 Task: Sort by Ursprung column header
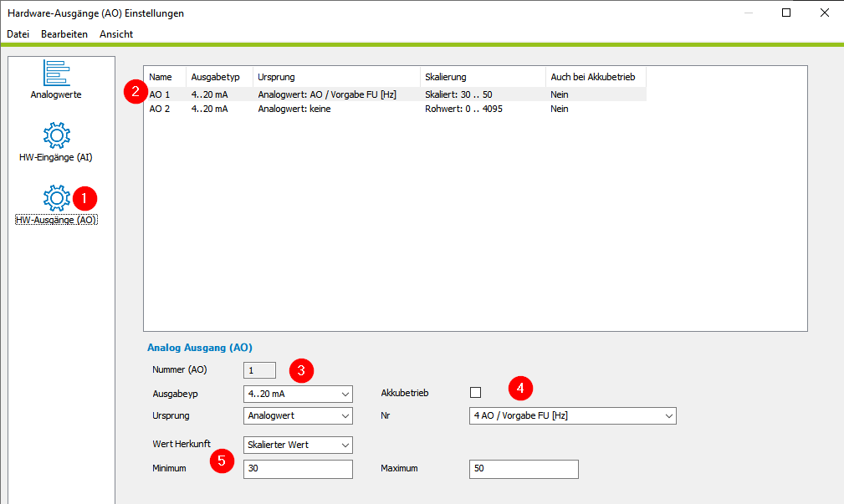[336, 77]
